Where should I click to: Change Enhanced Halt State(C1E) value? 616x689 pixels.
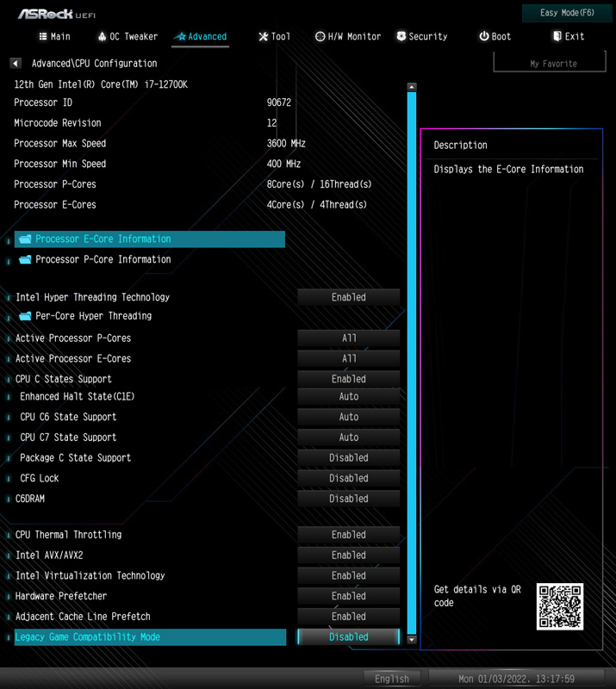(x=349, y=396)
